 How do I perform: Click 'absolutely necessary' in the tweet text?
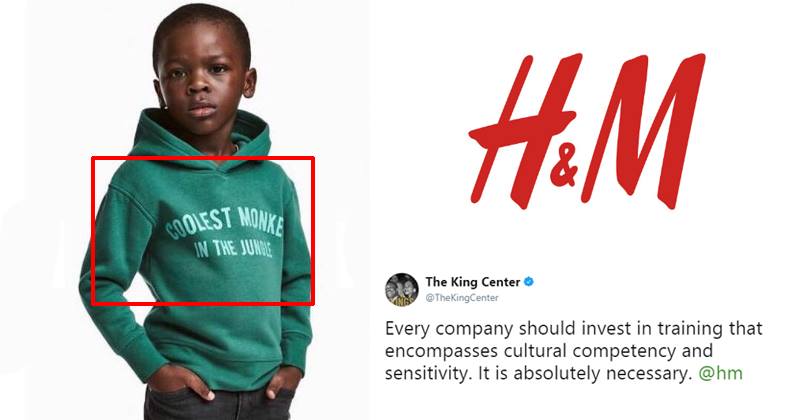602,373
